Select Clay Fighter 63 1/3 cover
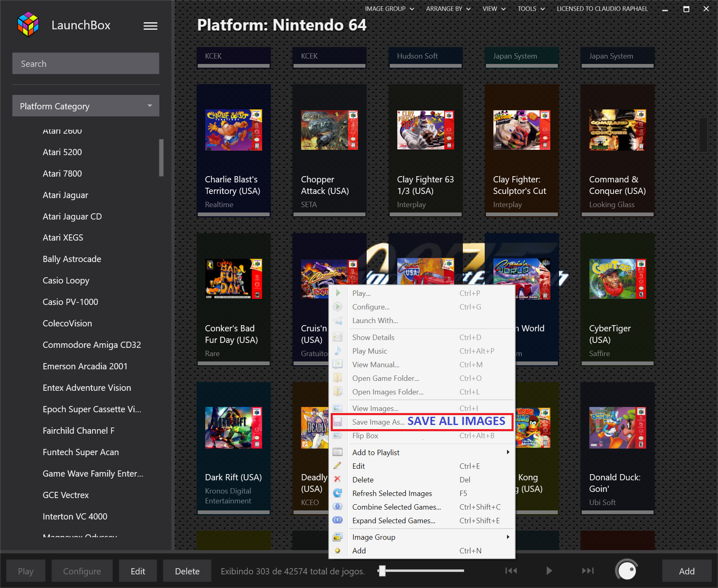Viewport: 718px width, 588px height. coord(425,130)
